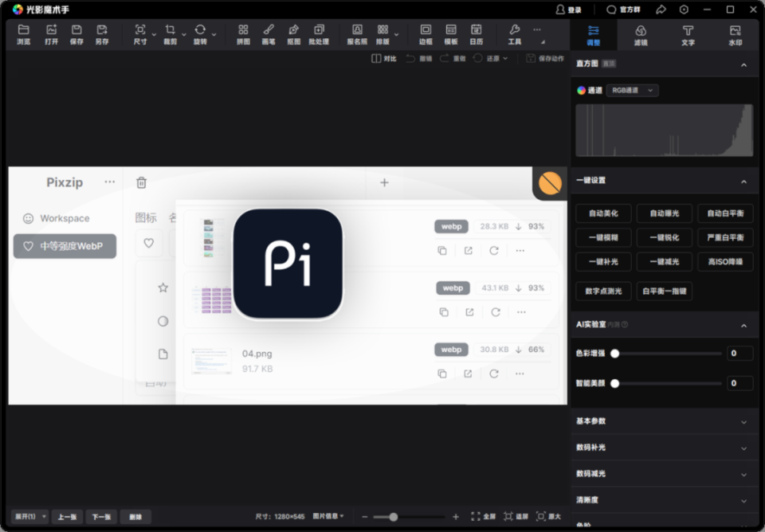This screenshot has width=765, height=532.
Task: Switch to the 滤镜 (Filter) tab
Action: coord(641,35)
